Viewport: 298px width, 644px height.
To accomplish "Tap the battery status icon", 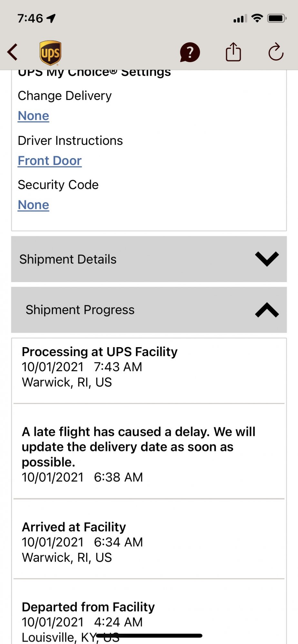I will (x=277, y=18).
